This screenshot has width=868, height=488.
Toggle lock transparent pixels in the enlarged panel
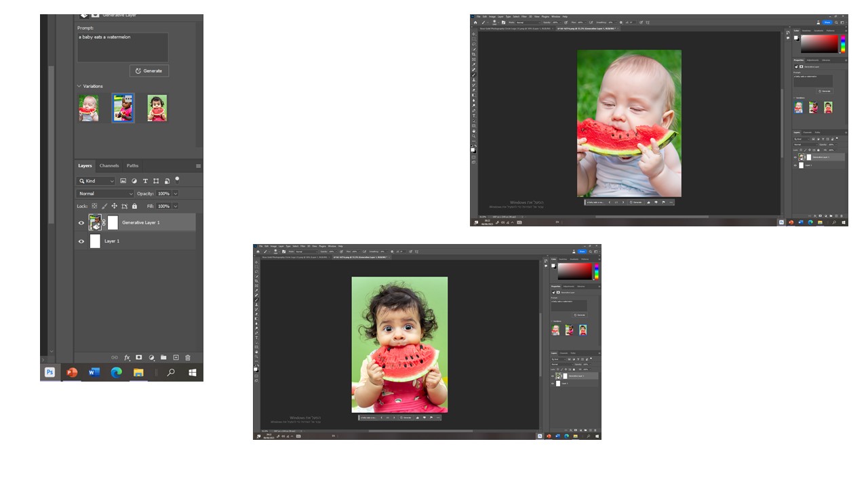pos(94,206)
